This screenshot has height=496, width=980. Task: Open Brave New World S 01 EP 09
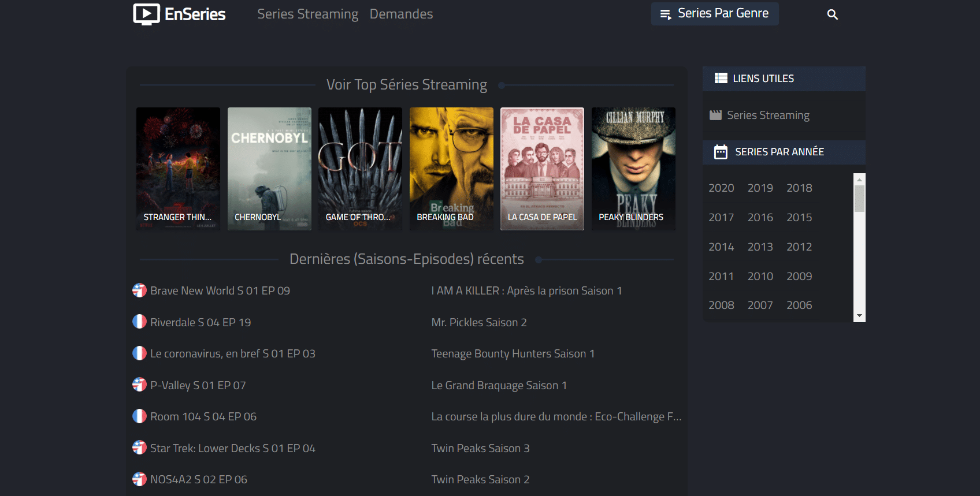point(220,291)
